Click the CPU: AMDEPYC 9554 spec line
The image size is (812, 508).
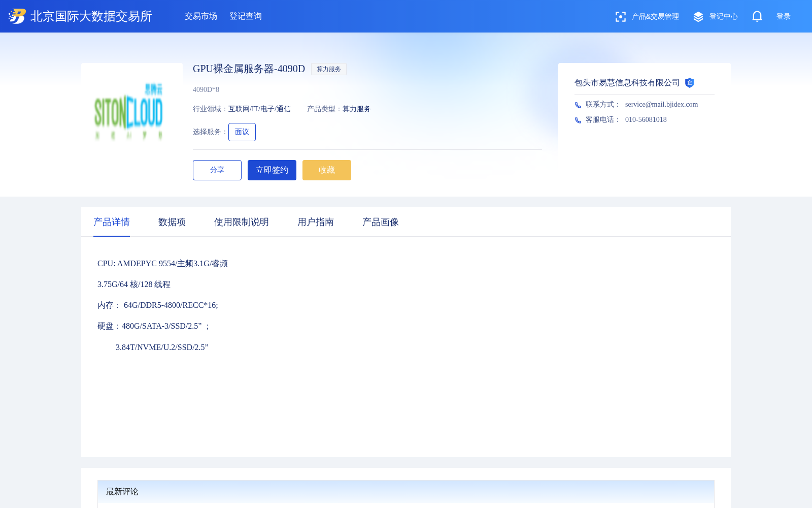pyautogui.click(x=162, y=263)
